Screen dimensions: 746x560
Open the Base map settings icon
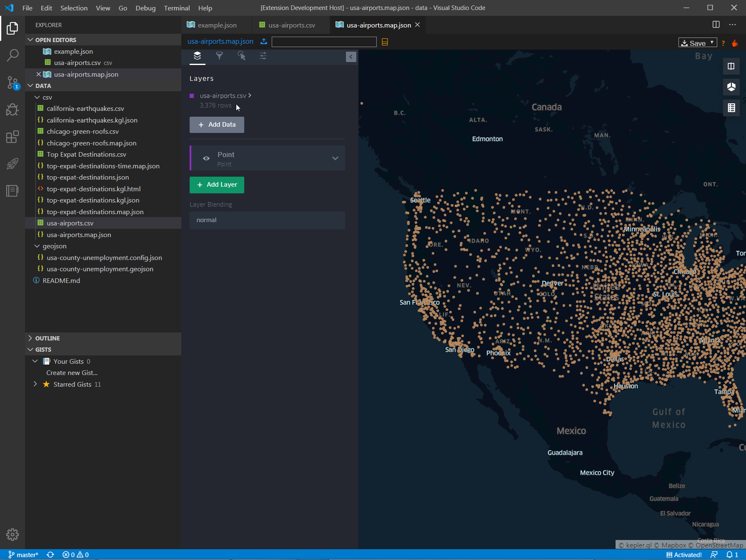(x=263, y=56)
